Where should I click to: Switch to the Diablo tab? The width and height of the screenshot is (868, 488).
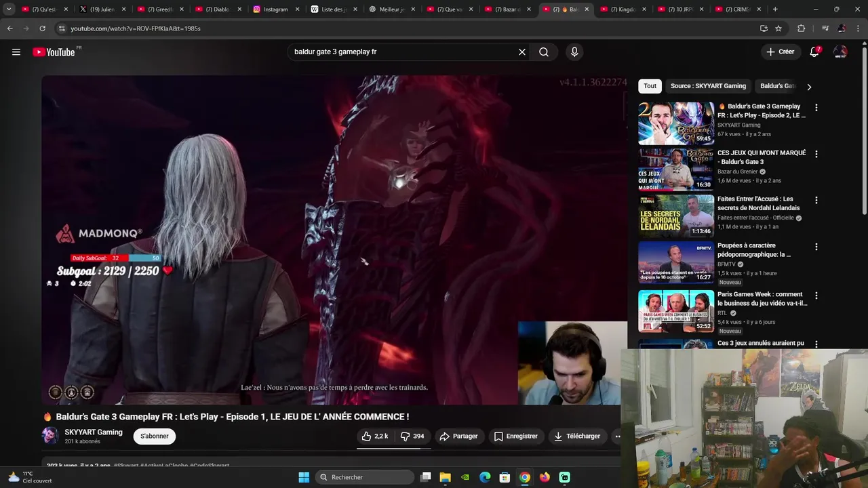click(x=217, y=9)
